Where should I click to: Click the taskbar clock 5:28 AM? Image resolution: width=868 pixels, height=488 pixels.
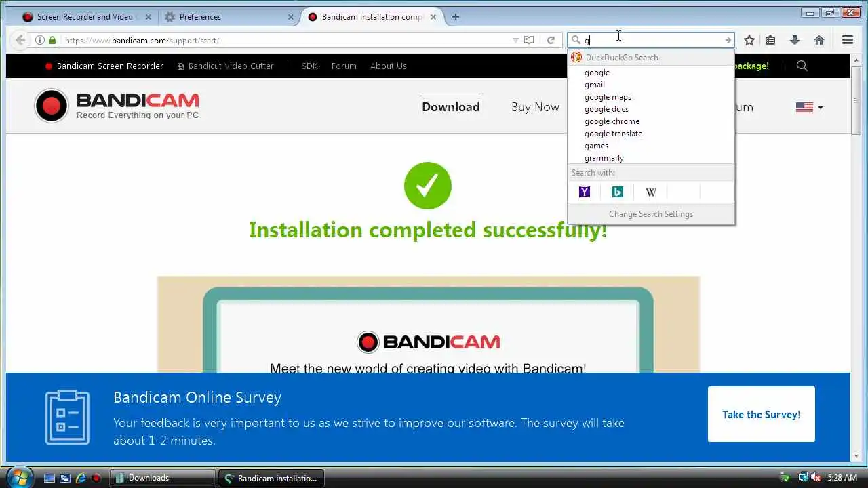point(843,478)
